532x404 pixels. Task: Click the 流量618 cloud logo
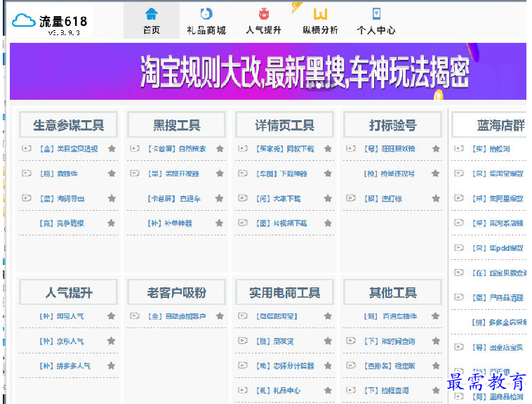(51, 22)
